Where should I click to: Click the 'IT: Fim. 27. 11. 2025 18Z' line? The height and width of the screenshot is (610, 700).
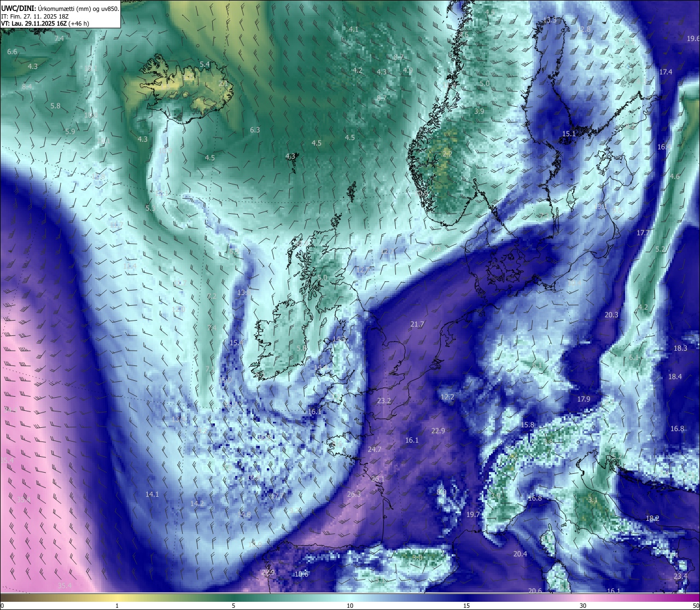(x=34, y=16)
